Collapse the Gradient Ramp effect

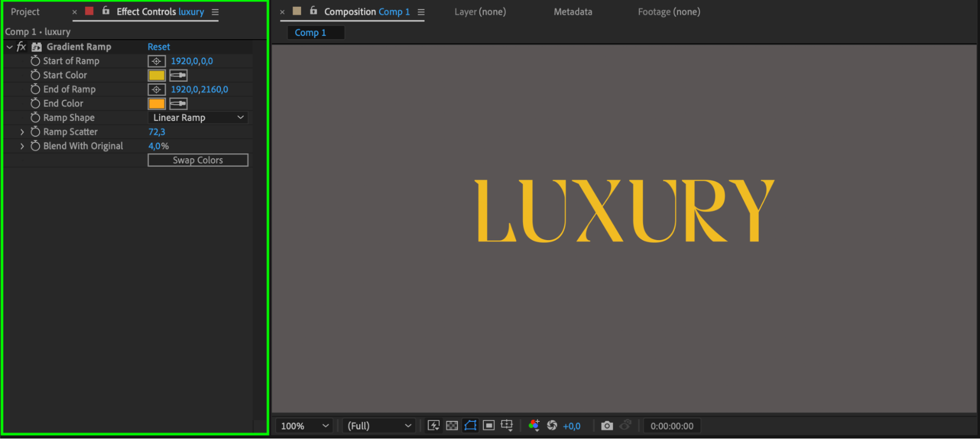pos(9,47)
